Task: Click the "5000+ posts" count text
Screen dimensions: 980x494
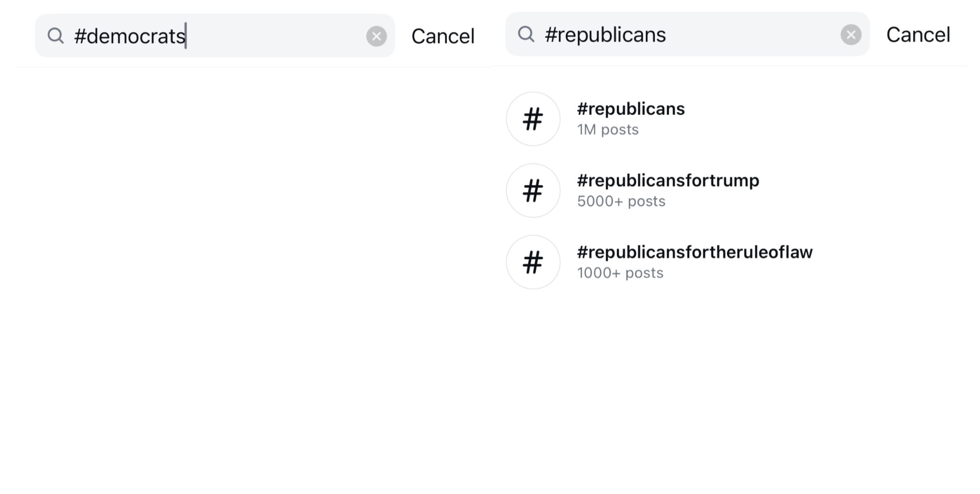Action: pos(621,201)
